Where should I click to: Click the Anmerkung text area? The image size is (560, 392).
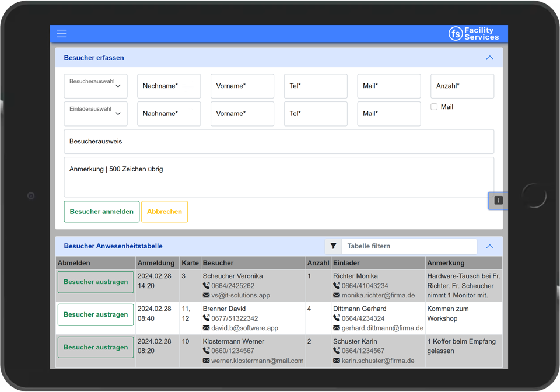(279, 177)
